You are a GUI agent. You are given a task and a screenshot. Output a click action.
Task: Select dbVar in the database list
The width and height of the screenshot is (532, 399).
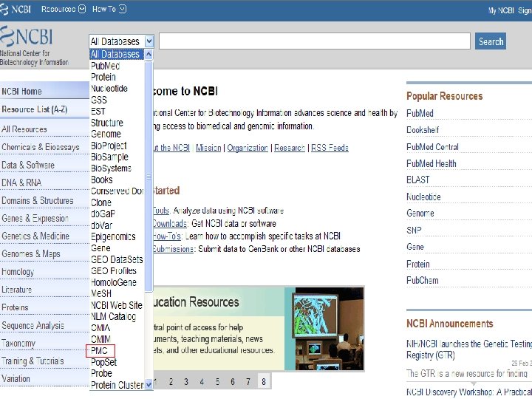point(102,225)
